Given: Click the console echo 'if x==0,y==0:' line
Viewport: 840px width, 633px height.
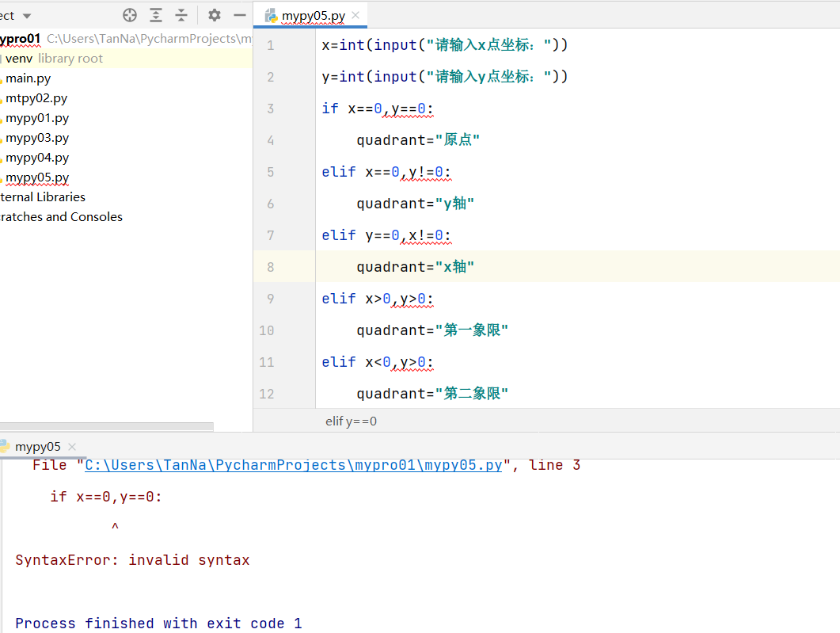Looking at the screenshot, I should pyautogui.click(x=106, y=497).
